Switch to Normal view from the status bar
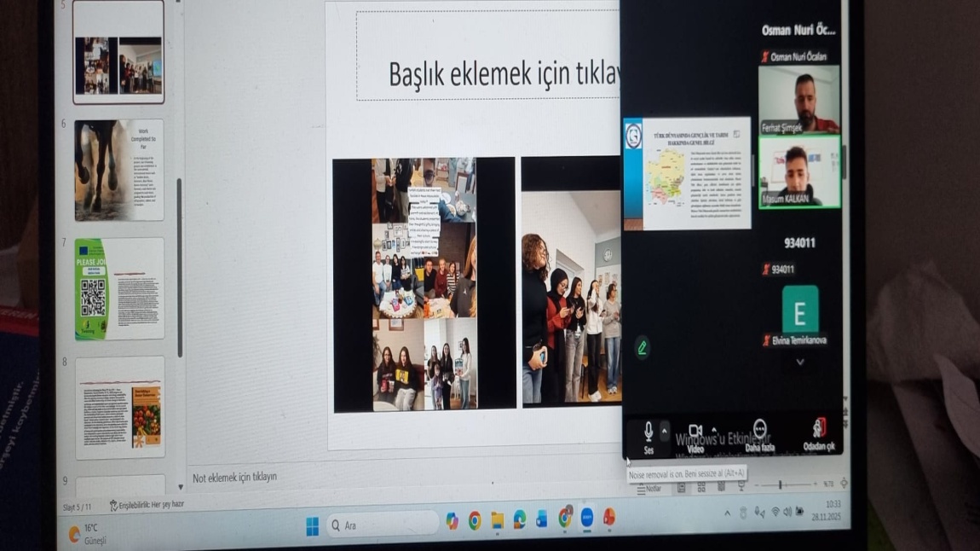Viewport: 980px width, 551px height. point(681,487)
